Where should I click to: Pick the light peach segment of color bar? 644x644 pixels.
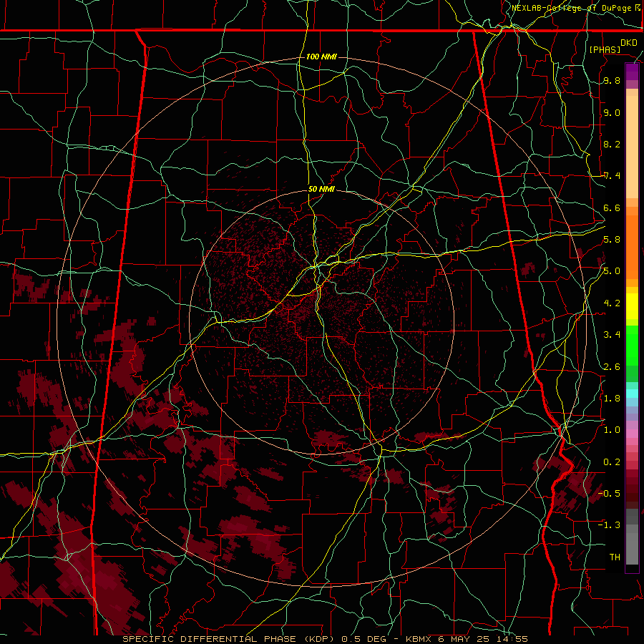[632, 148]
